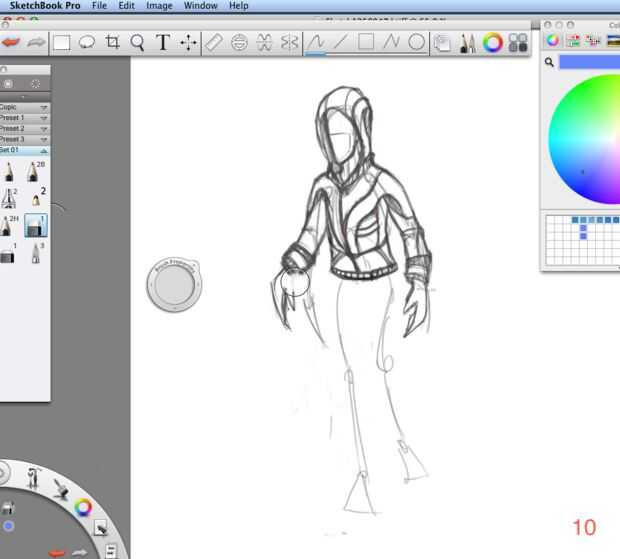Click the Brush Properties puck
The height and width of the screenshot is (559, 620).
(x=175, y=287)
